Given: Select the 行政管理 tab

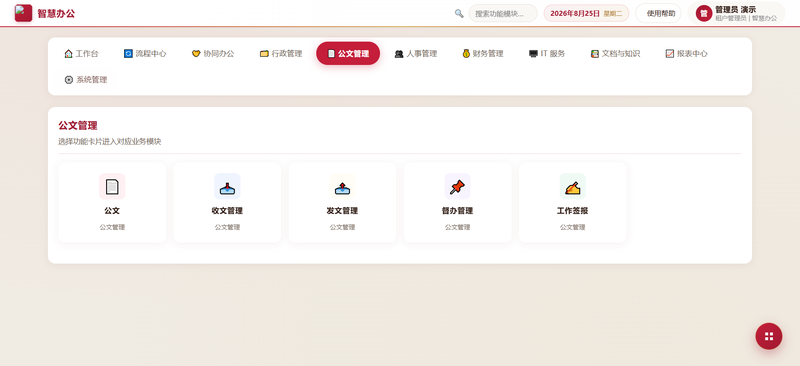Looking at the screenshot, I should pyautogui.click(x=281, y=53).
